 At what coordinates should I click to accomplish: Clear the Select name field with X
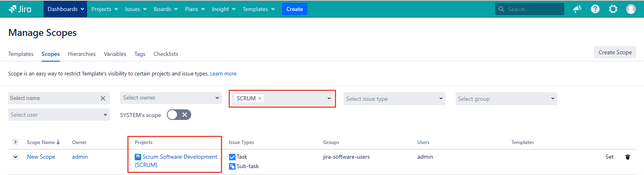tap(103, 98)
